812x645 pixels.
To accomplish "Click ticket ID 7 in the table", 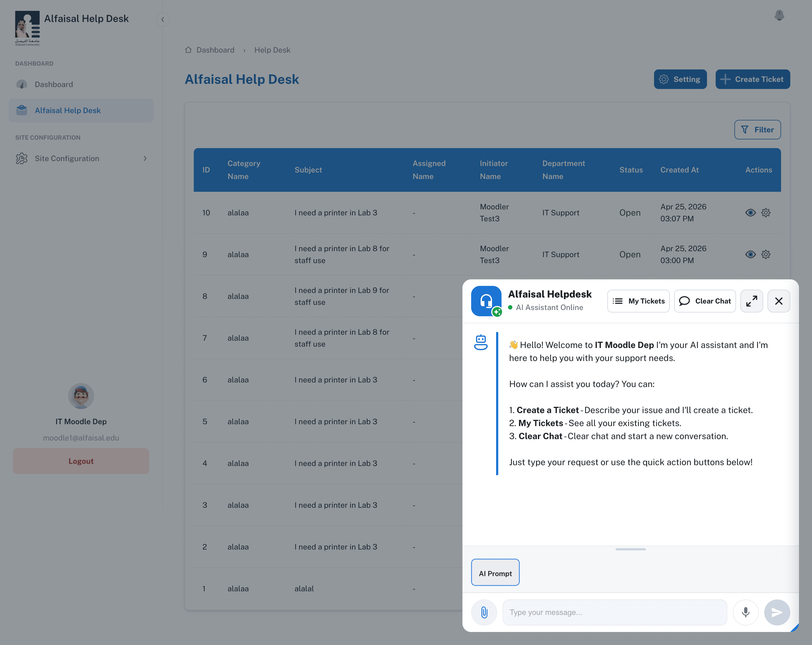I will (205, 338).
